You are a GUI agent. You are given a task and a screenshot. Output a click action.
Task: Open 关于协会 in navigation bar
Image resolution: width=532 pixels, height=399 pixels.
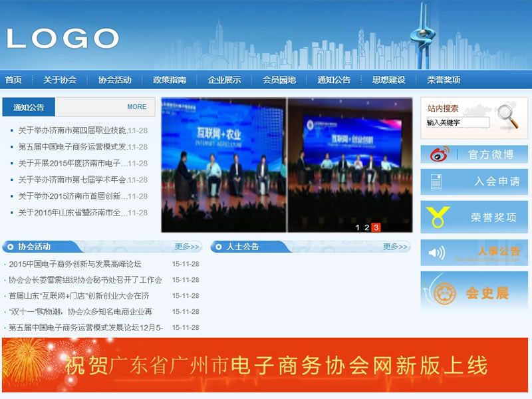pos(60,80)
